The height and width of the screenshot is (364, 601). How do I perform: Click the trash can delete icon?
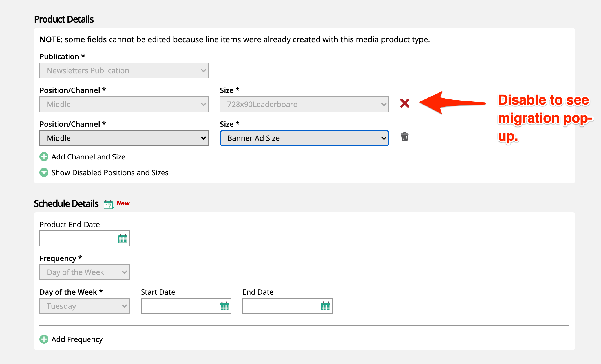(405, 137)
